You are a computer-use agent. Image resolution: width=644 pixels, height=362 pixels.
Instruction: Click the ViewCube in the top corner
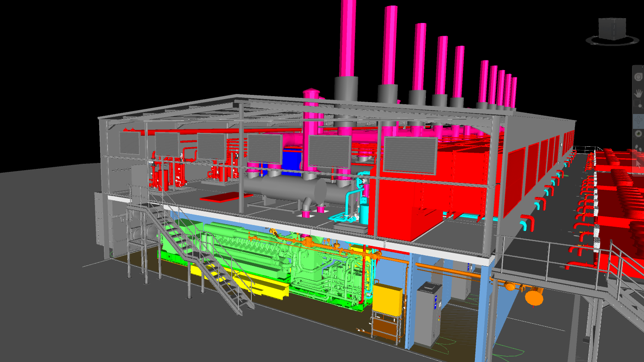point(612,28)
